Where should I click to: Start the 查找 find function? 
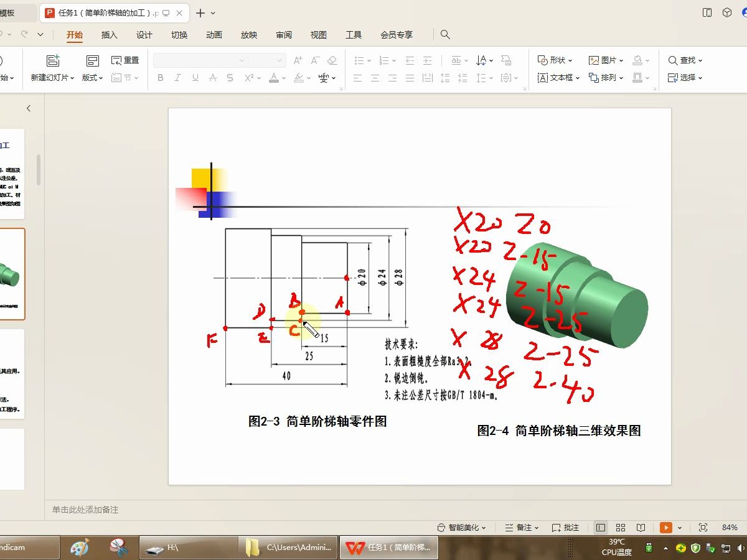pyautogui.click(x=685, y=60)
